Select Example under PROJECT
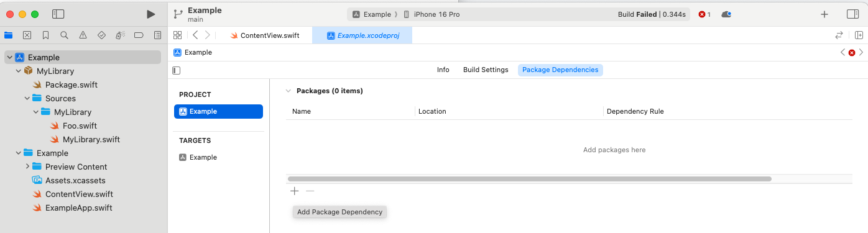 point(218,112)
